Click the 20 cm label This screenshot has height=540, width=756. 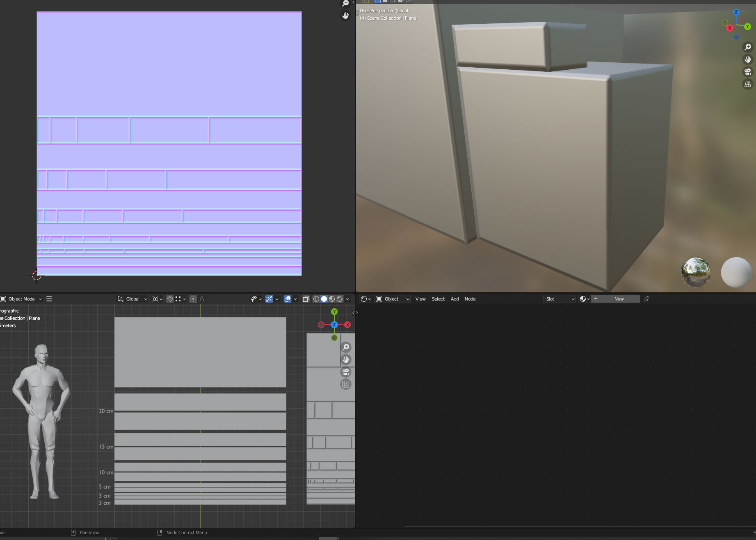(x=106, y=411)
